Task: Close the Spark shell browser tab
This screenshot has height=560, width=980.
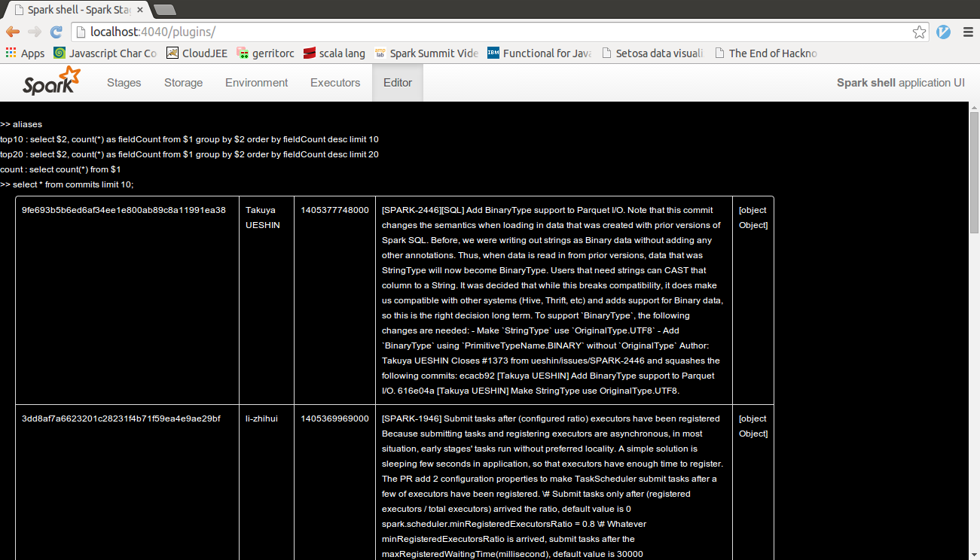Action: [140, 10]
